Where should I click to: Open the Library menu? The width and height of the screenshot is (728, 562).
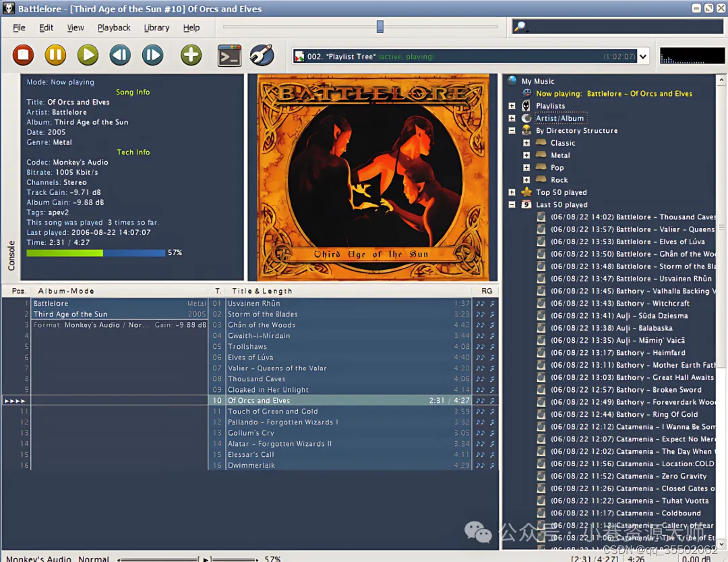pyautogui.click(x=156, y=28)
